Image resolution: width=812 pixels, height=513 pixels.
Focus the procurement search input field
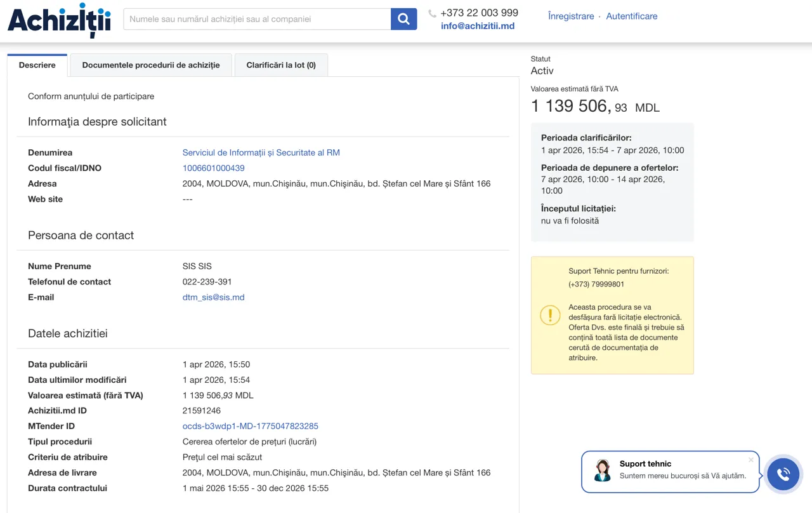(257, 19)
